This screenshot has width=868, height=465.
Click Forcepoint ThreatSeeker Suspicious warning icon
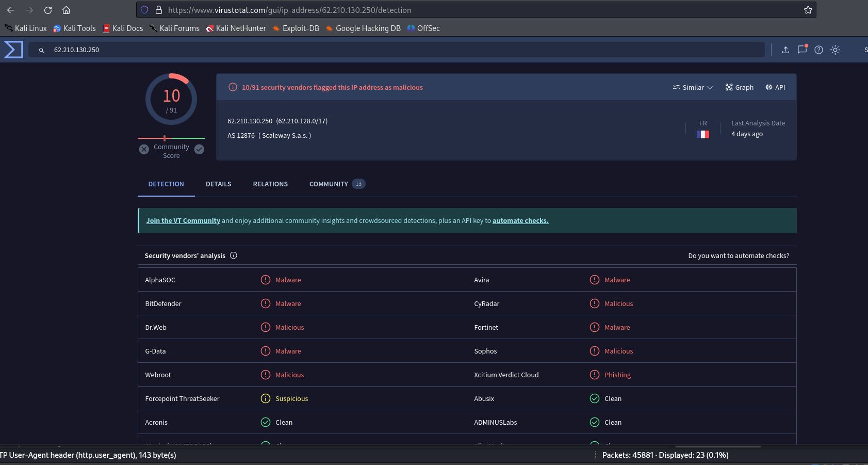(266, 398)
